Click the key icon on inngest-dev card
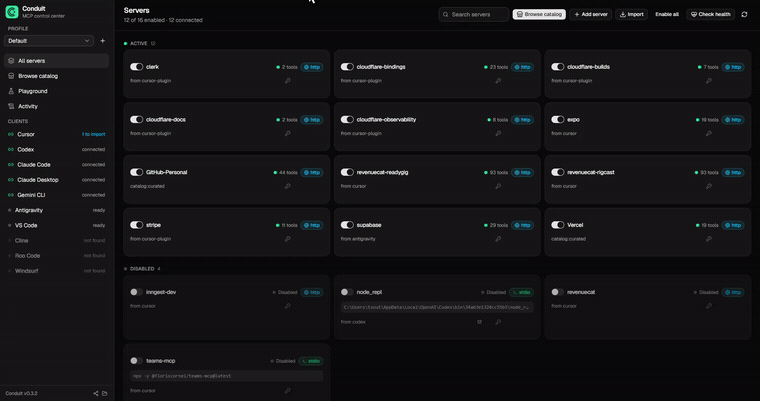The image size is (760, 401). 288,306
